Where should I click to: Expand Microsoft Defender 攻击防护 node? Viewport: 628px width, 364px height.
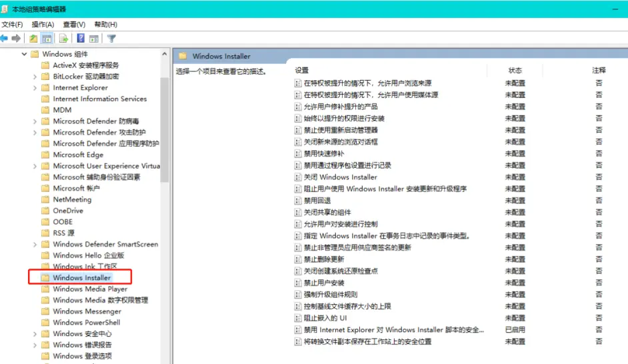[35, 133]
